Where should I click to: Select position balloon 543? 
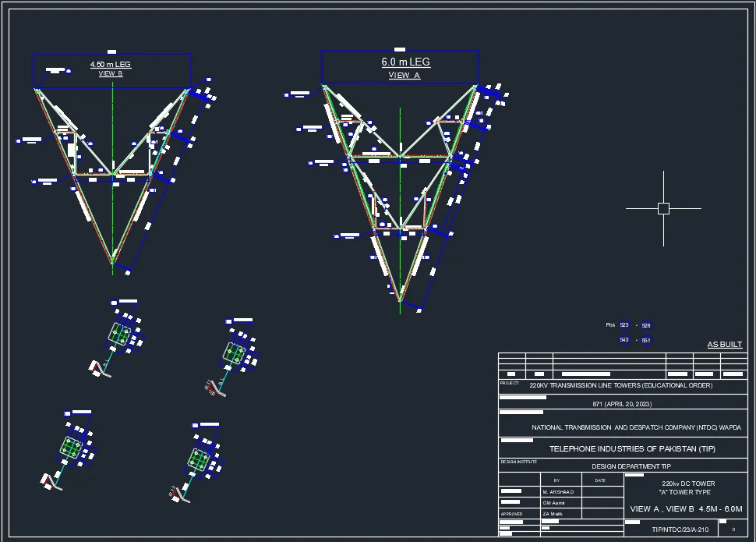tap(624, 340)
